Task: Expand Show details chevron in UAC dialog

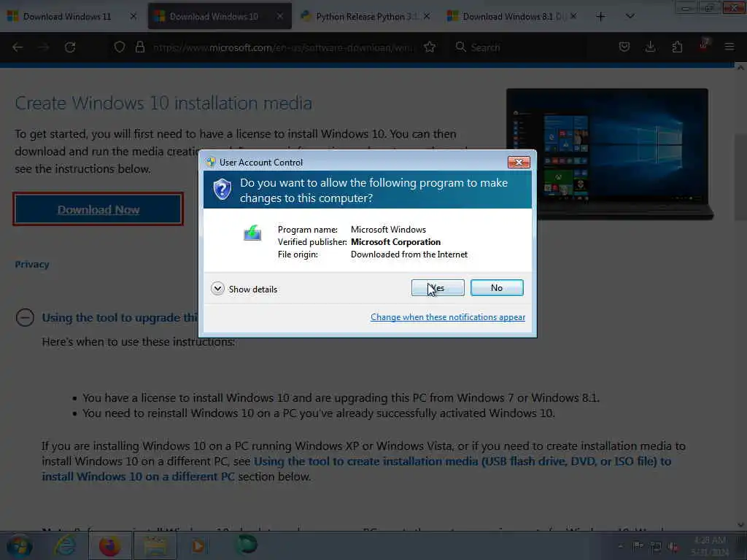Action: pyautogui.click(x=217, y=289)
